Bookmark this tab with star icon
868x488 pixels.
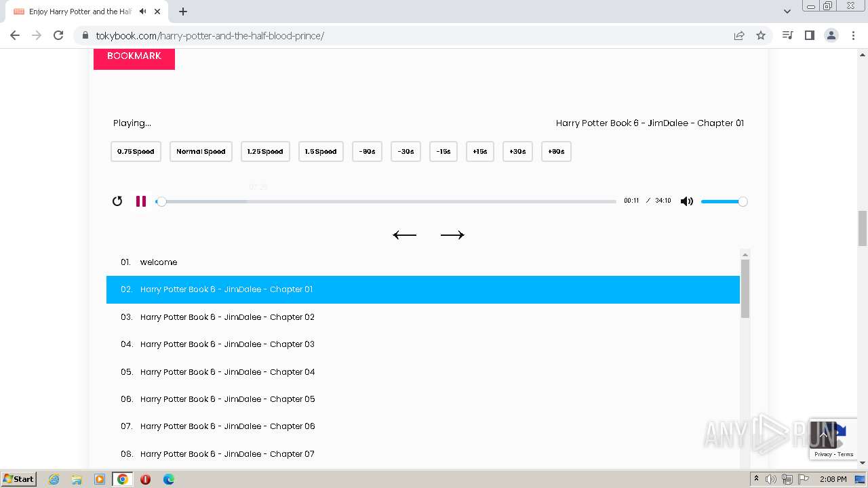pyautogui.click(x=761, y=35)
